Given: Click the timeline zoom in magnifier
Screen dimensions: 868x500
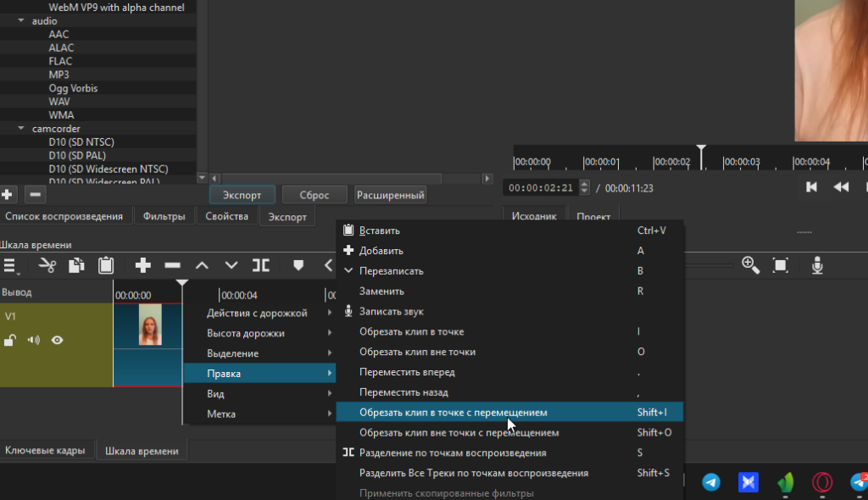Looking at the screenshot, I should pyautogui.click(x=750, y=265).
